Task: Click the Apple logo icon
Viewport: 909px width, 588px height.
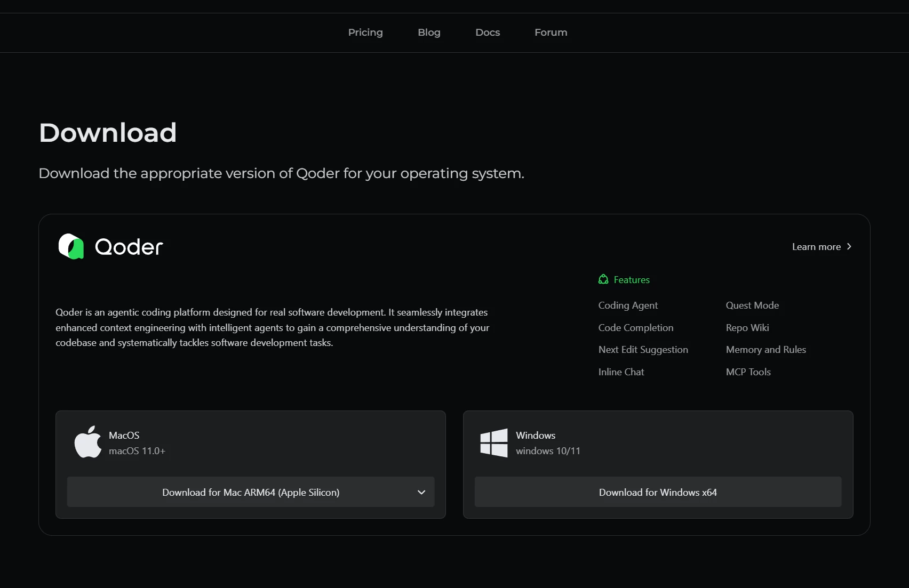Action: tap(88, 442)
